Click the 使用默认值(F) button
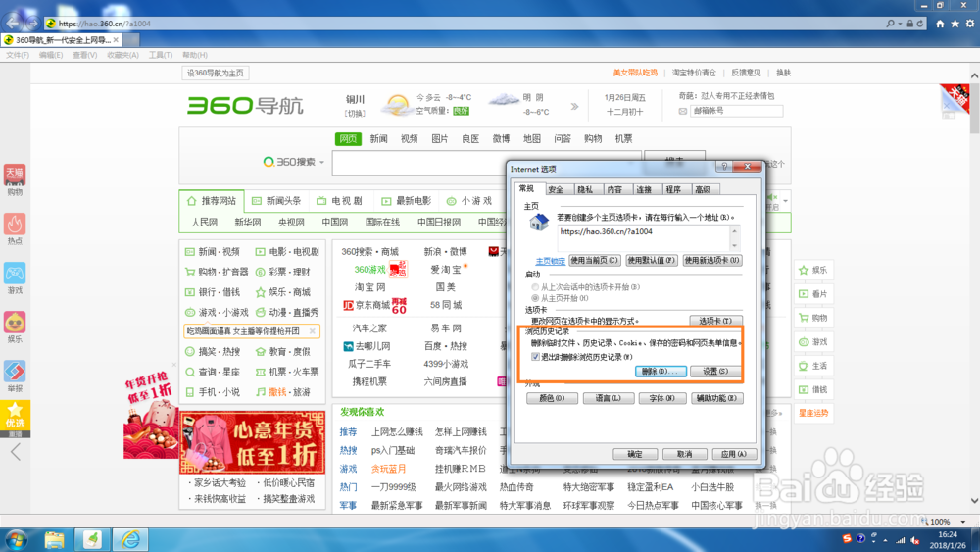 pyautogui.click(x=652, y=260)
